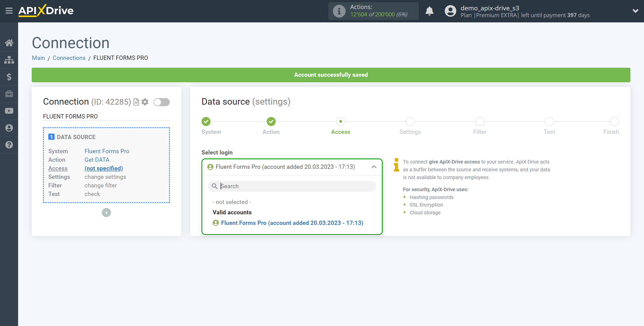This screenshot has width=644, height=326.
Task: Select Fluent Forms Pro valid account option
Action: tap(292, 222)
